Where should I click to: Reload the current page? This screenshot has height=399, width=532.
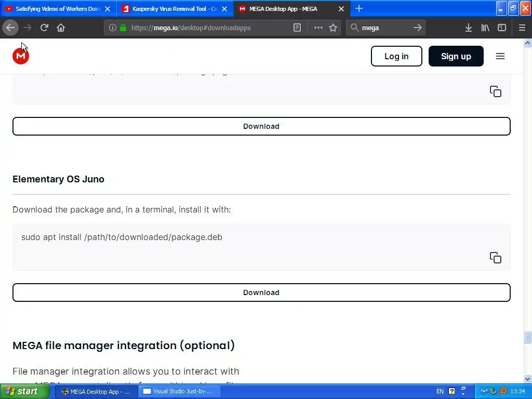pyautogui.click(x=44, y=28)
